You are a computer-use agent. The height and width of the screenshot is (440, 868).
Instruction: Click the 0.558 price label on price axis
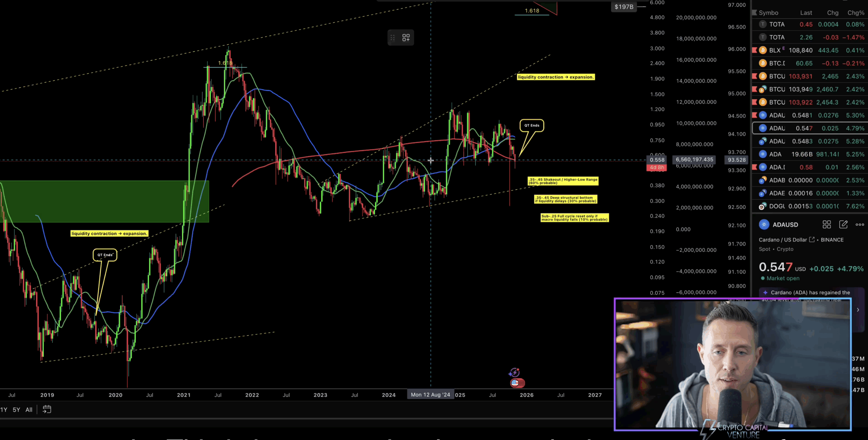(x=657, y=160)
